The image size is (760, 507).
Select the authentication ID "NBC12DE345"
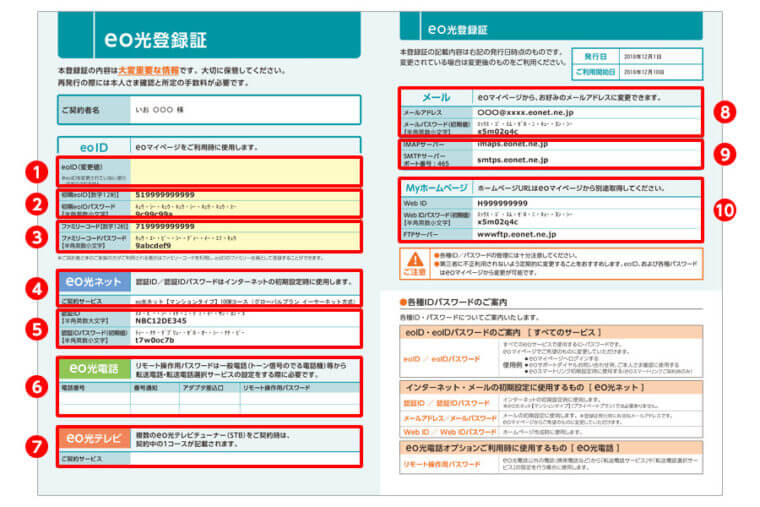161,321
